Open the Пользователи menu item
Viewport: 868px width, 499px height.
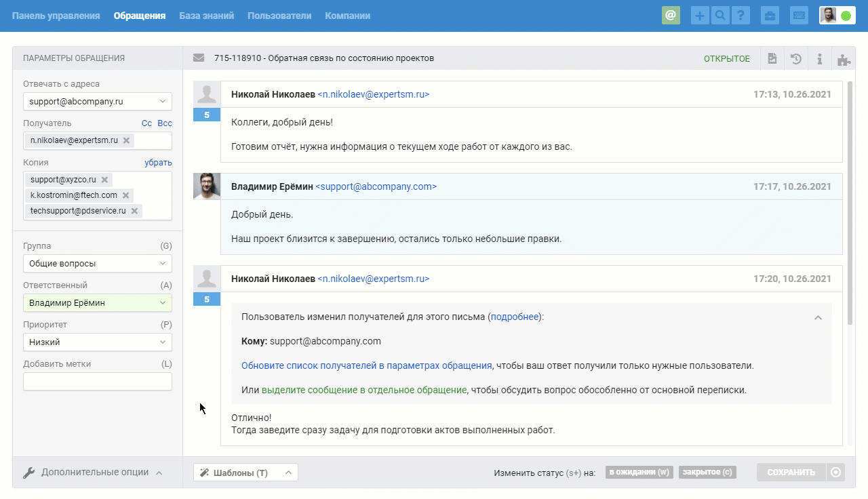click(279, 16)
